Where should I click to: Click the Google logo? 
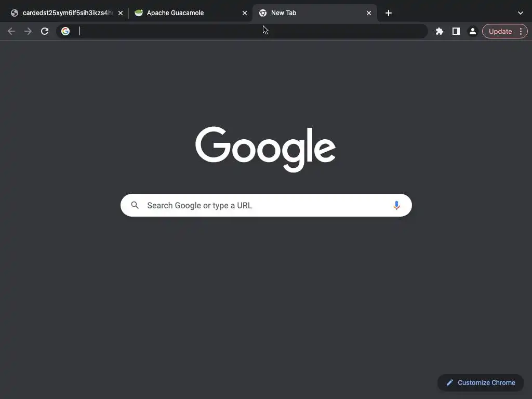pyautogui.click(x=265, y=149)
